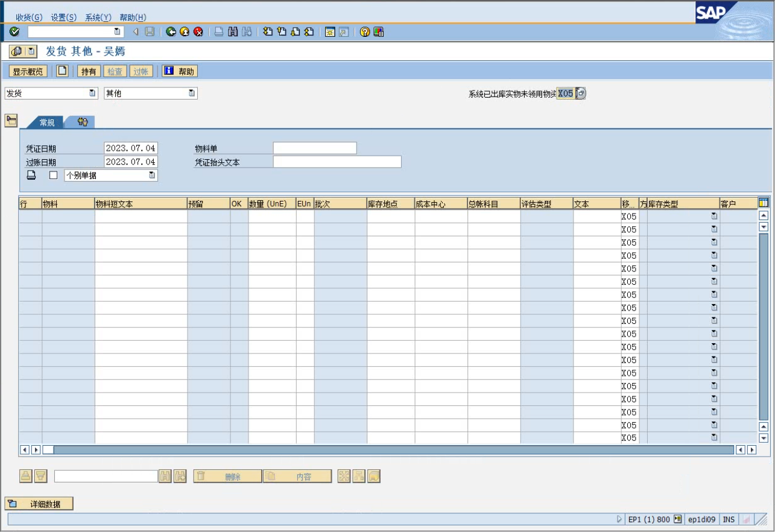
Task: Click the 显示概览 button
Action: tap(28, 71)
